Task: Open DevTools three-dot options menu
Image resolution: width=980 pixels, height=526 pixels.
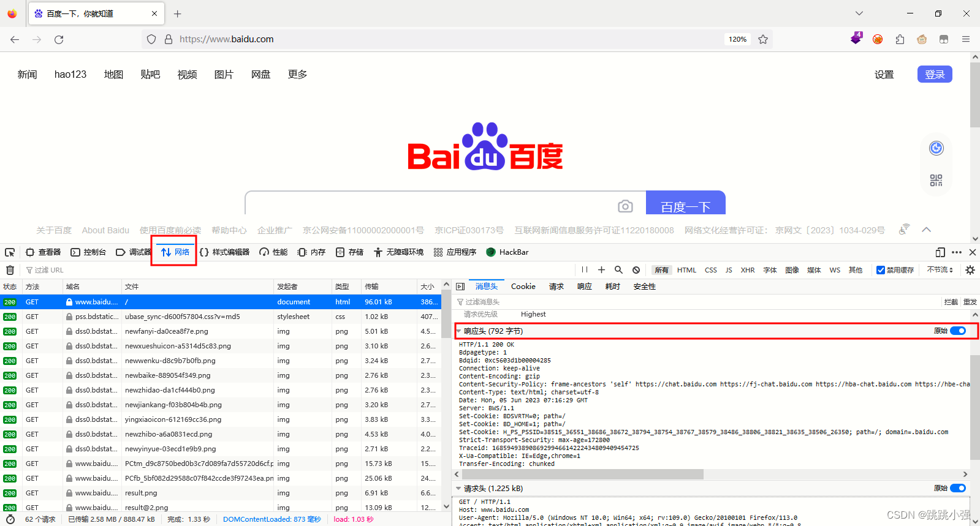Action: 957,252
